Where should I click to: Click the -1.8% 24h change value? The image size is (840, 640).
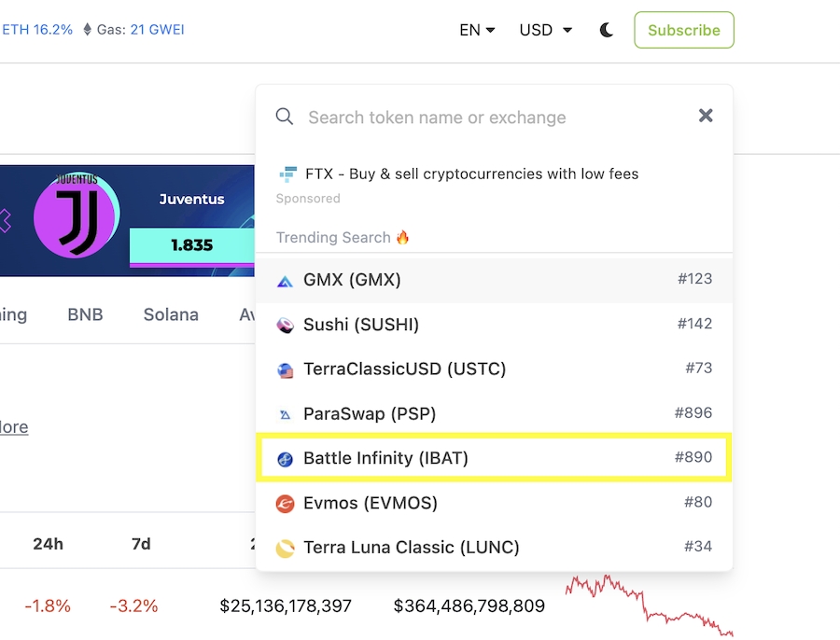(48, 605)
